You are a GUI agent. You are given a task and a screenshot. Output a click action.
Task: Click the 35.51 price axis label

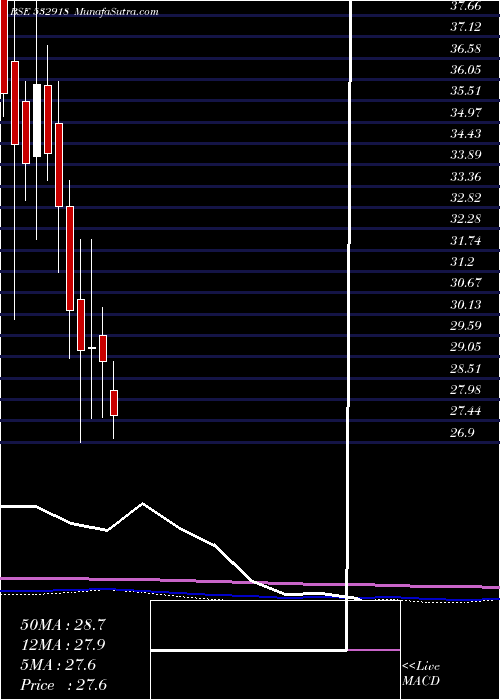(x=465, y=91)
